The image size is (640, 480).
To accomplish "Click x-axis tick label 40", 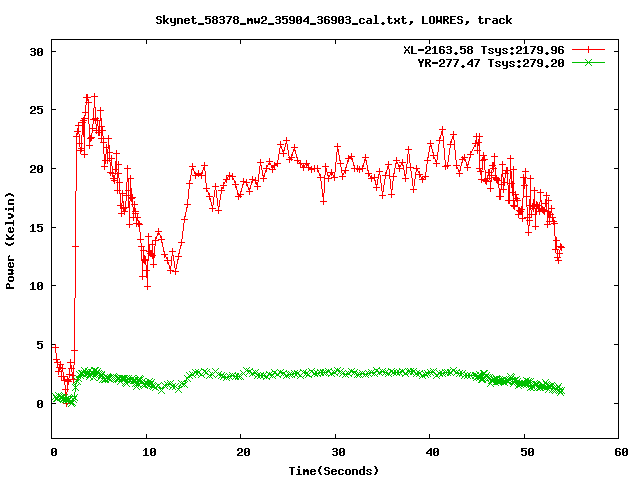I will tap(432, 452).
